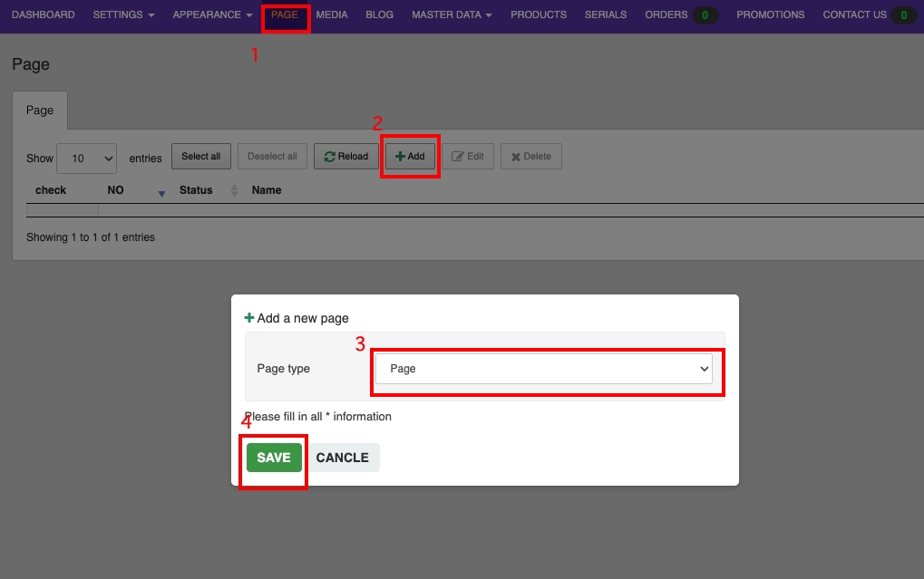Click the Contact Us count badge
This screenshot has width=924, height=579.
point(903,15)
